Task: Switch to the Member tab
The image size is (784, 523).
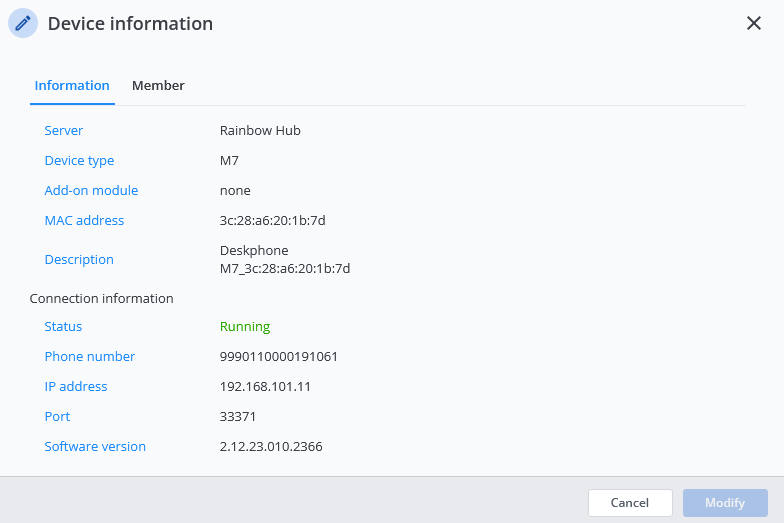Action: click(x=158, y=86)
